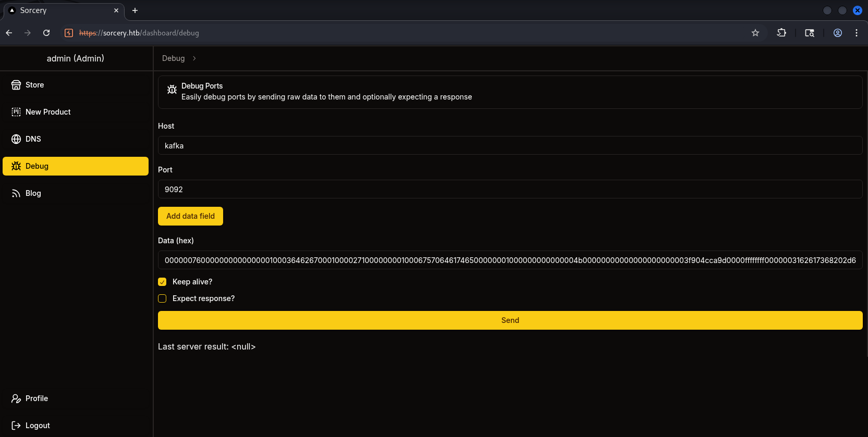Select the Debug sidebar menu item
Screen dimensions: 868x437
pos(76,166)
